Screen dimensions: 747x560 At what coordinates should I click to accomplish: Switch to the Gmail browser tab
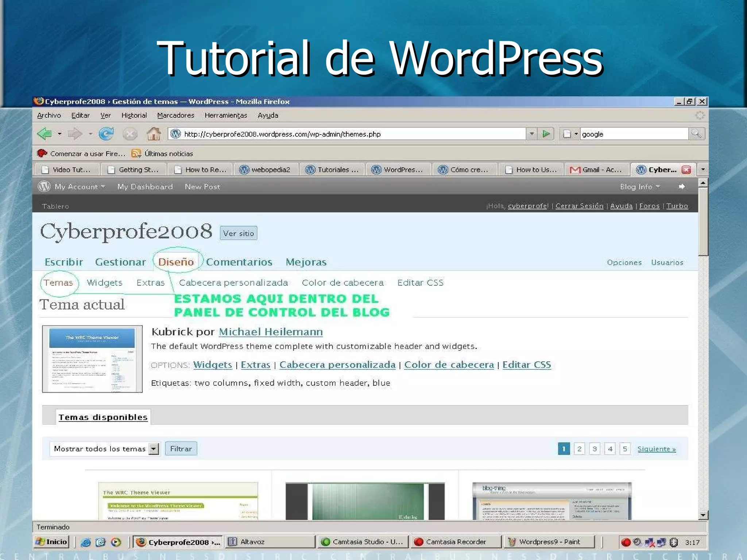597,170
